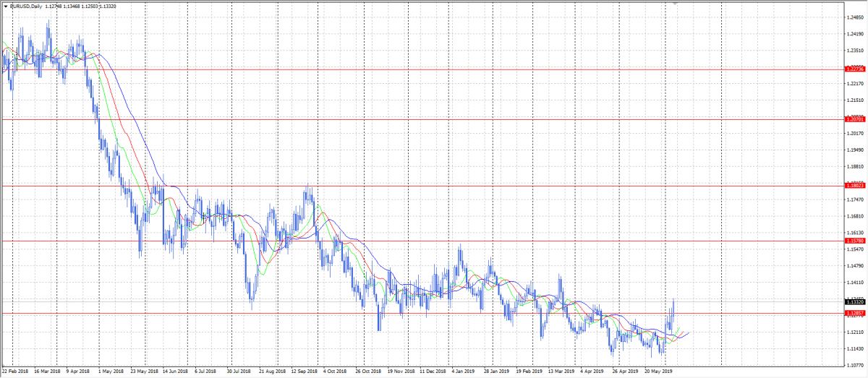
Task: Click price axis value 1.10770
Action: [856, 365]
